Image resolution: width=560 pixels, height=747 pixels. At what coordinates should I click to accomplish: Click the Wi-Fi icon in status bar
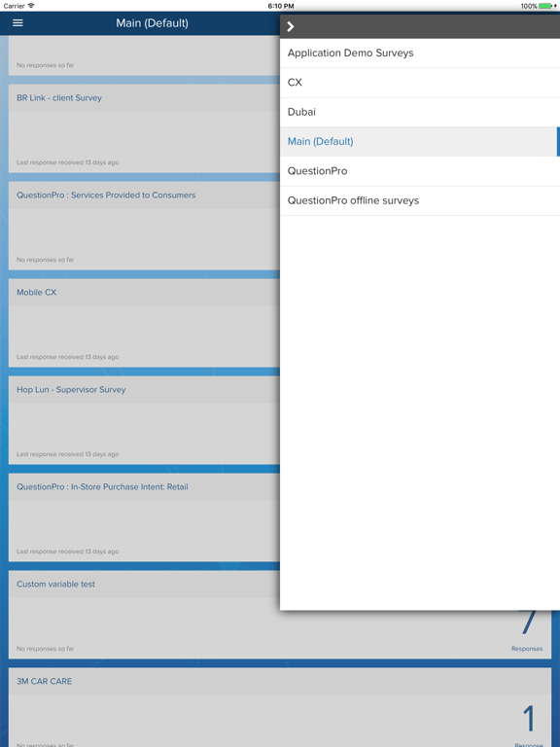point(31,6)
